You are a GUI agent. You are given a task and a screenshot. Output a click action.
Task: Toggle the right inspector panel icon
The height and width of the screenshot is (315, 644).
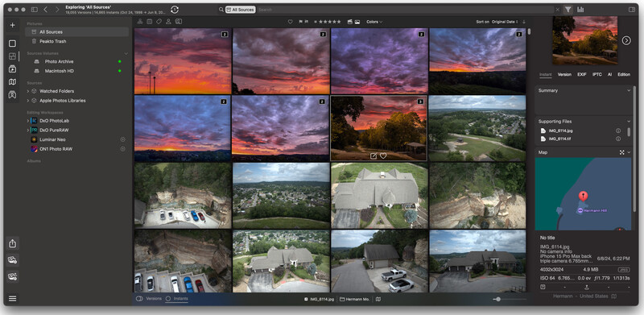631,10
